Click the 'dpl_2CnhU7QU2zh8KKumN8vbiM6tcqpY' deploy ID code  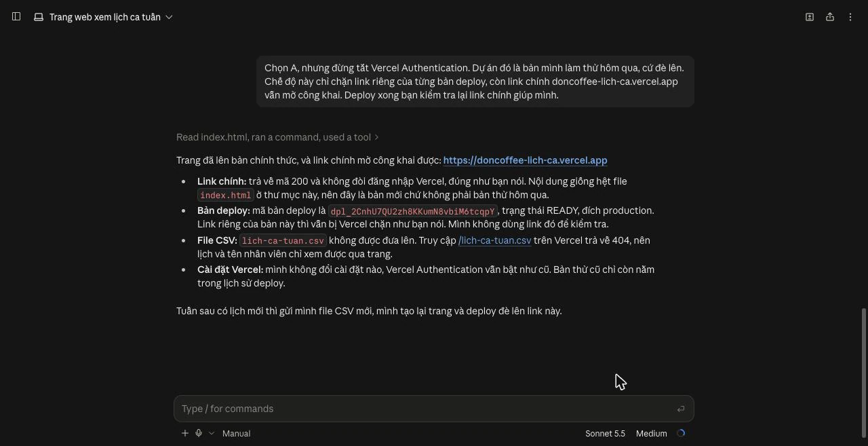tap(413, 211)
